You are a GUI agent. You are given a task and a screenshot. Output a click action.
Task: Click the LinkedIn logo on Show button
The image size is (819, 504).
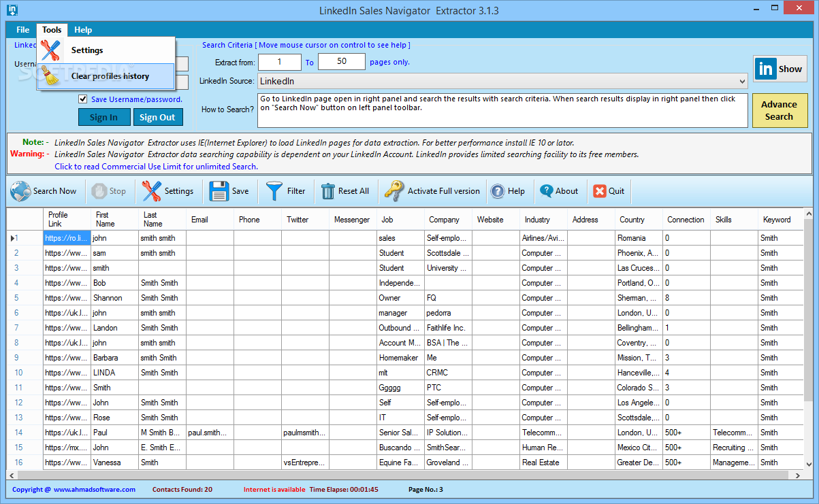766,69
